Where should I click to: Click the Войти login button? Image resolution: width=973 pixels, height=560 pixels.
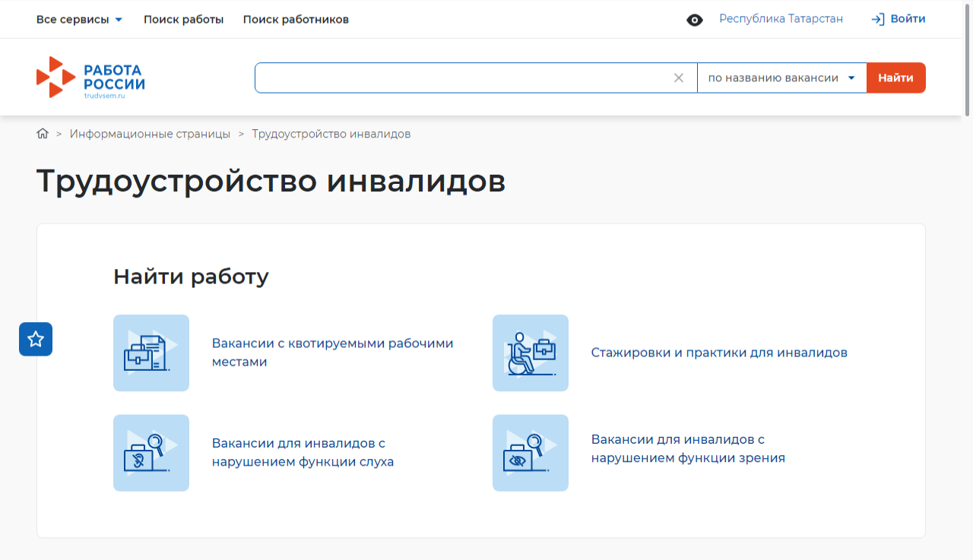click(899, 19)
